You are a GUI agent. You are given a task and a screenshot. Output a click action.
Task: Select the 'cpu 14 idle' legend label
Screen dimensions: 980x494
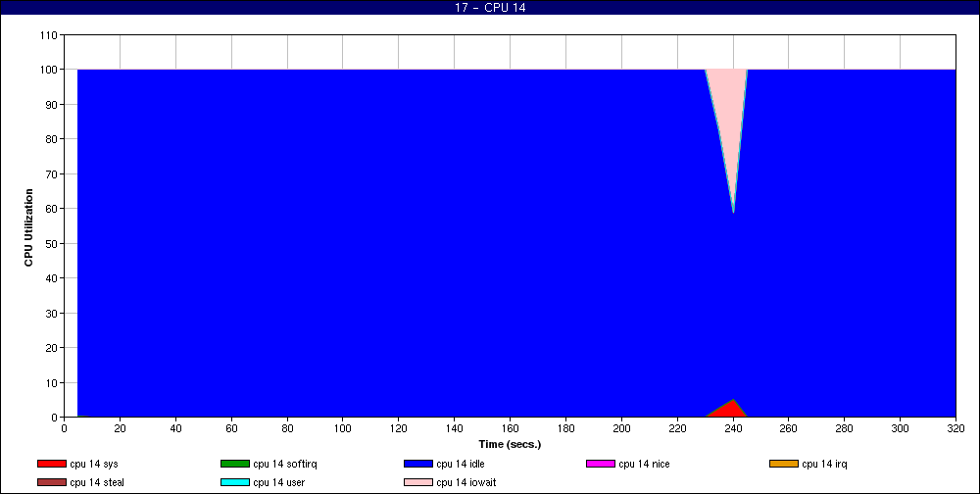(x=460, y=464)
